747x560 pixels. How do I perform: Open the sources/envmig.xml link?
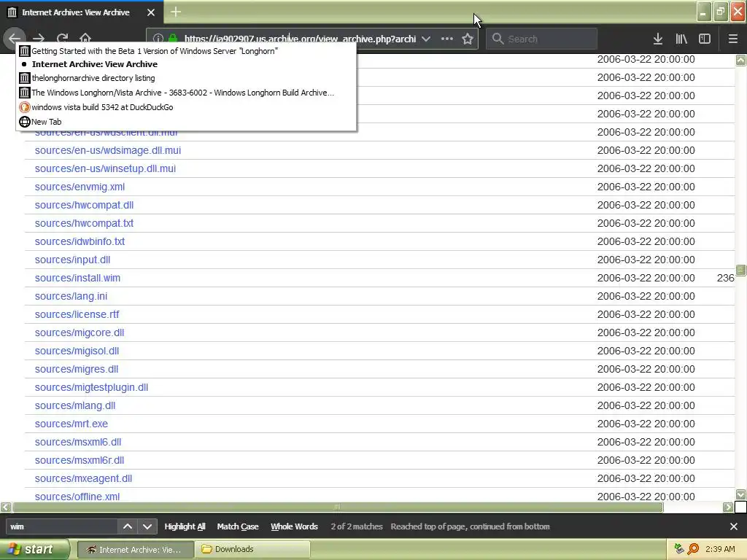[80, 187]
